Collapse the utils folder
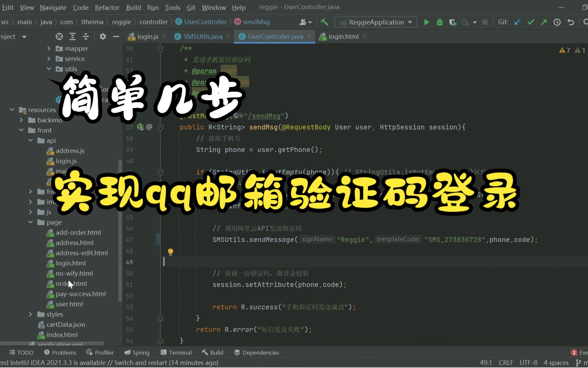 coord(49,69)
